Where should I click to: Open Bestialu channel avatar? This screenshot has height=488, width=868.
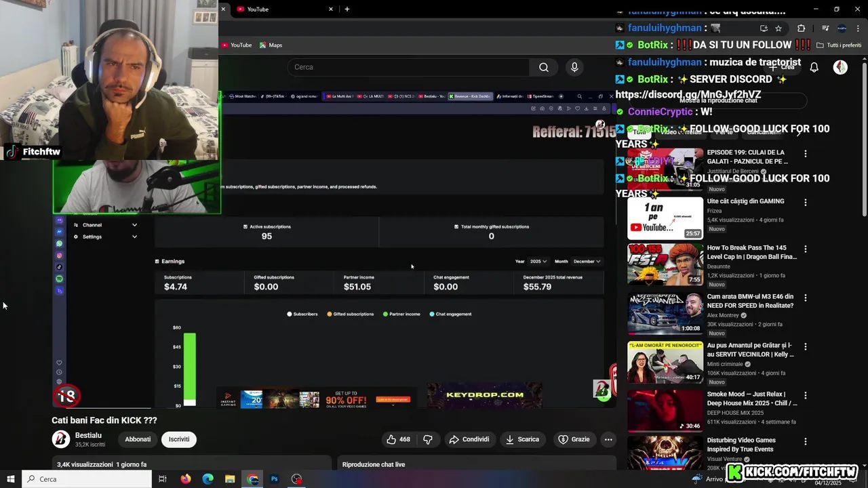click(x=61, y=439)
